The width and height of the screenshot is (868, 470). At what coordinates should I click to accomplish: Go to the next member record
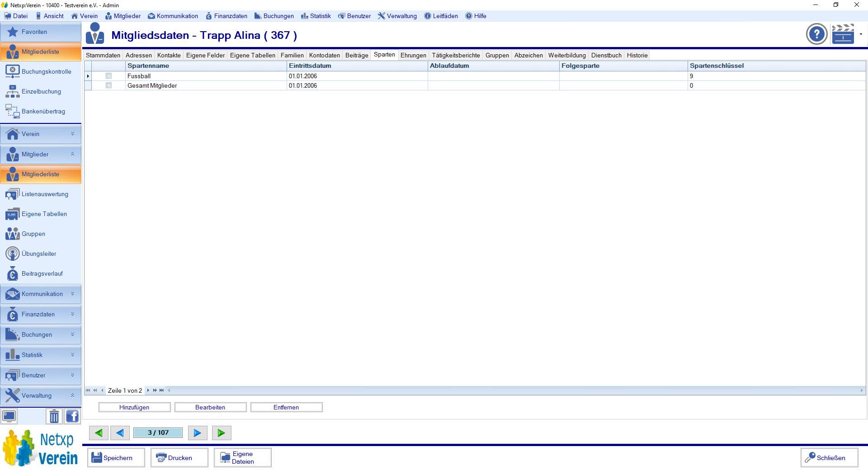198,433
